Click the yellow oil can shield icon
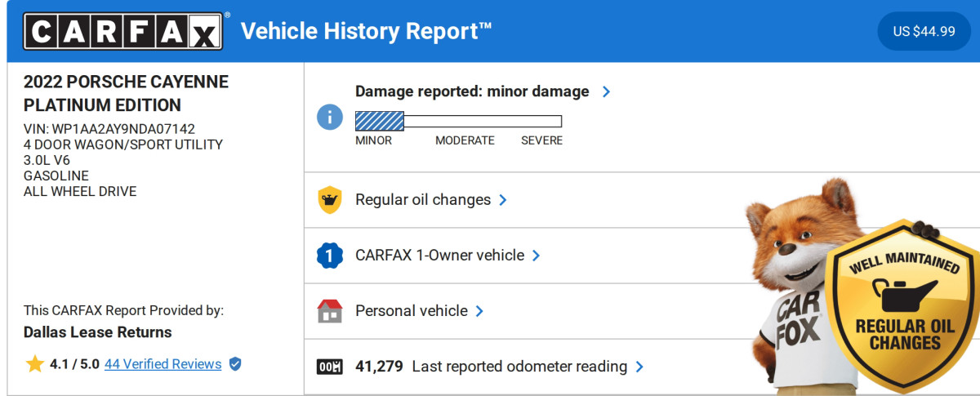 (x=329, y=200)
